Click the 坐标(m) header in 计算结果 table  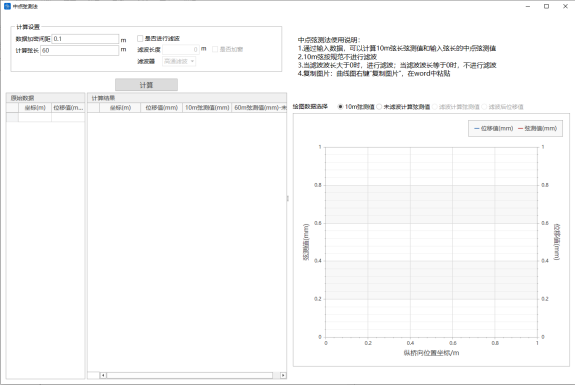tap(120, 108)
